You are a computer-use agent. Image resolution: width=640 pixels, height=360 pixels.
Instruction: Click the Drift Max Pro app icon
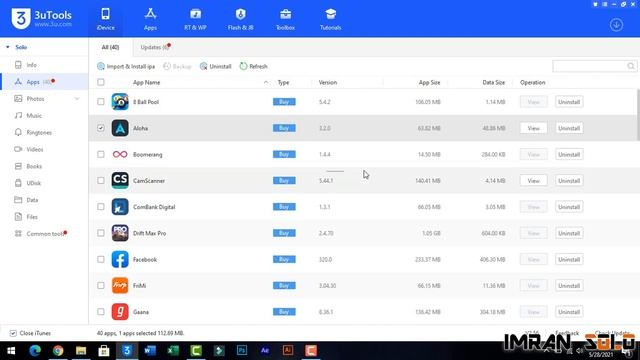pyautogui.click(x=120, y=233)
